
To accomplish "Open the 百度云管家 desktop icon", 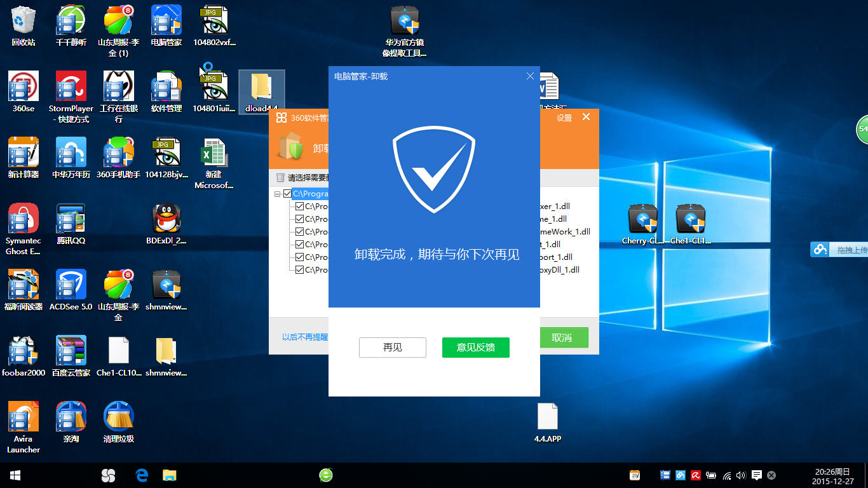I will coord(71,356).
